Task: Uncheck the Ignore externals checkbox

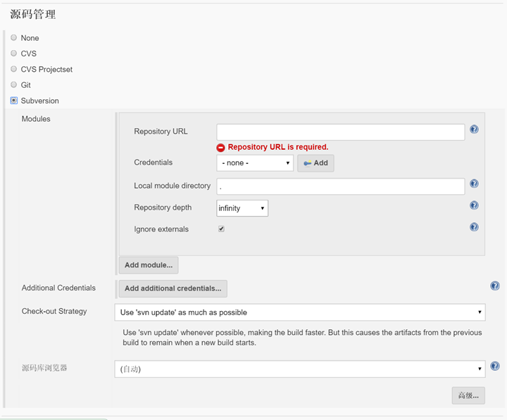Action: [x=222, y=229]
